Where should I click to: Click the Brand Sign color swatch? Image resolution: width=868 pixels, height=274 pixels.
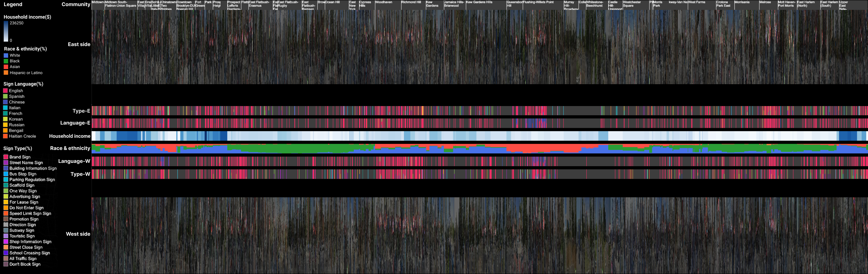6,157
